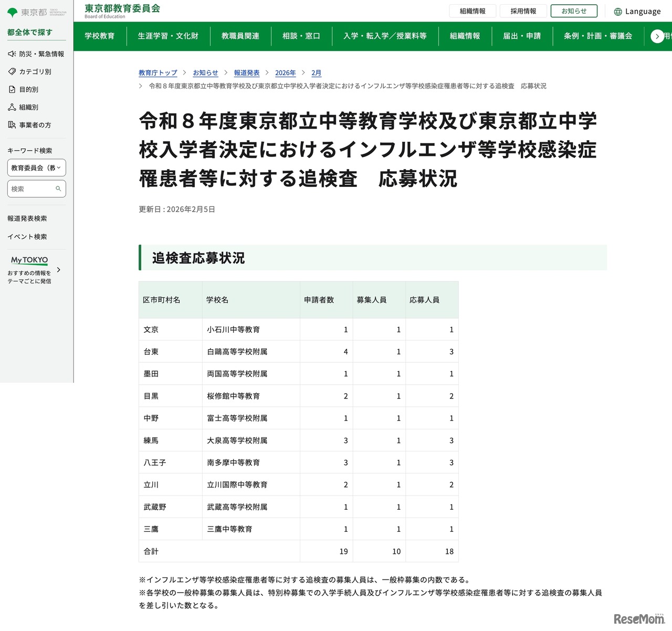Select the 入学・転入学／授業料等 menu item
The image size is (672, 631).
[385, 36]
